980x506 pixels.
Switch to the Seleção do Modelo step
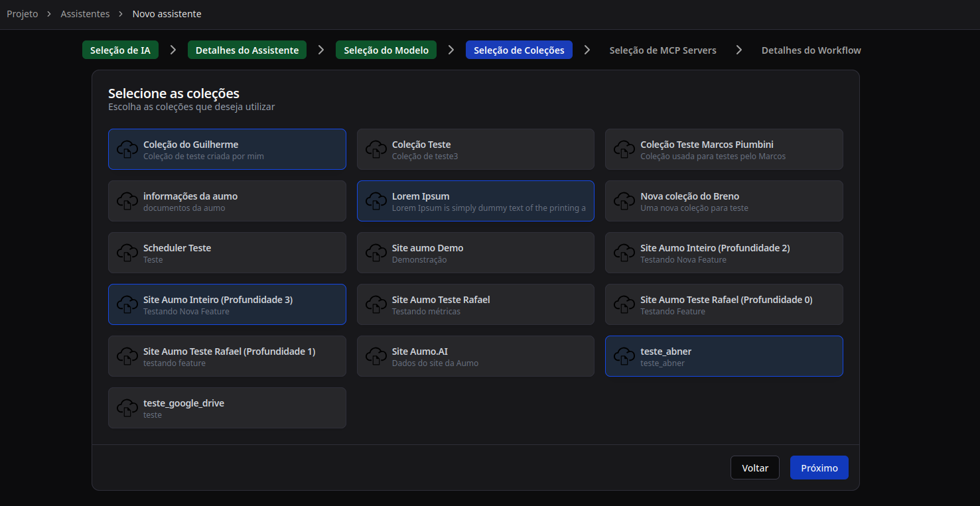[x=386, y=50]
